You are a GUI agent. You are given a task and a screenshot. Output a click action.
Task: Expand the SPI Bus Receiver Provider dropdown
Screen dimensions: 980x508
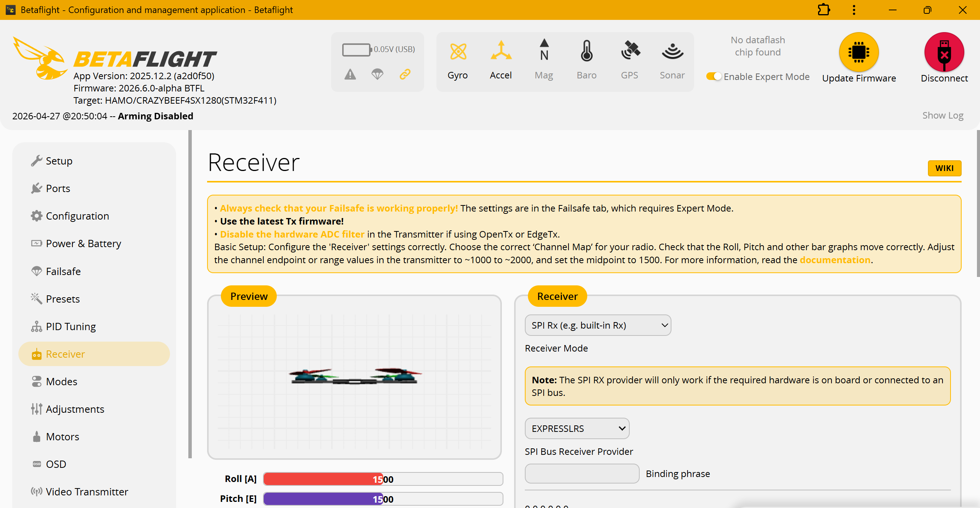click(x=577, y=428)
